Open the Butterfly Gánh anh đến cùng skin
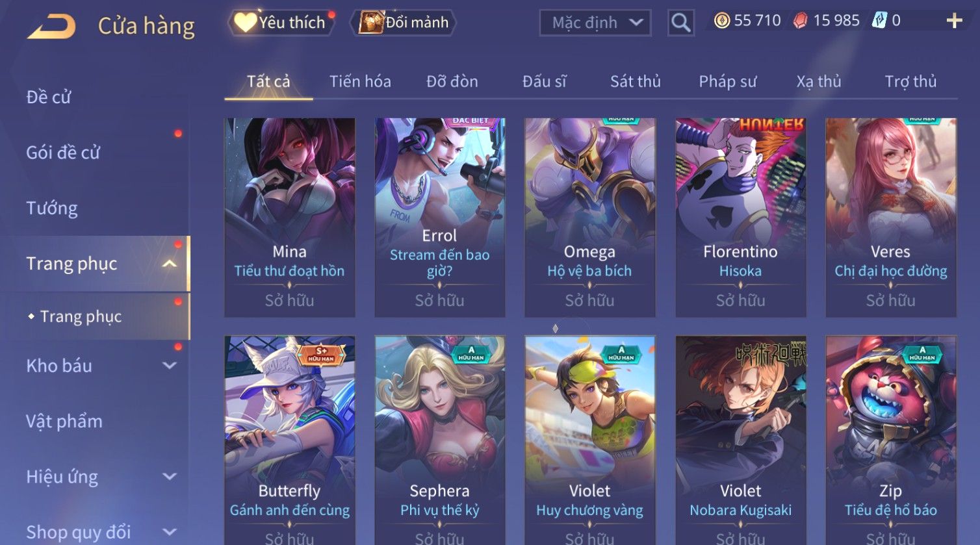 [x=289, y=440]
